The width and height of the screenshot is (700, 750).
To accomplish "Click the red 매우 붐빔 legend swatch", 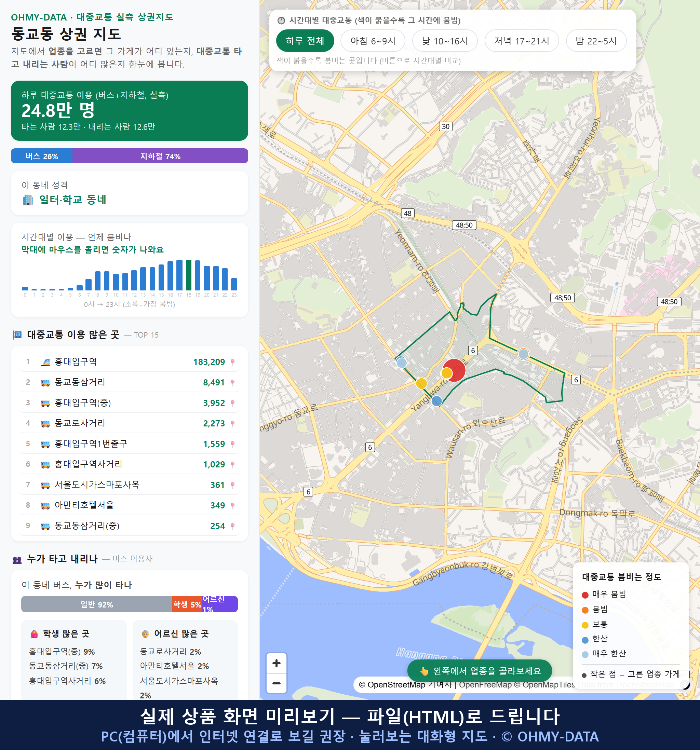I will click(x=585, y=595).
